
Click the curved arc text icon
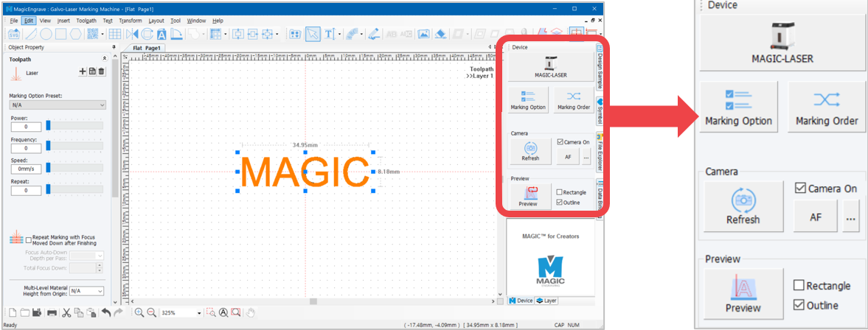pos(352,34)
